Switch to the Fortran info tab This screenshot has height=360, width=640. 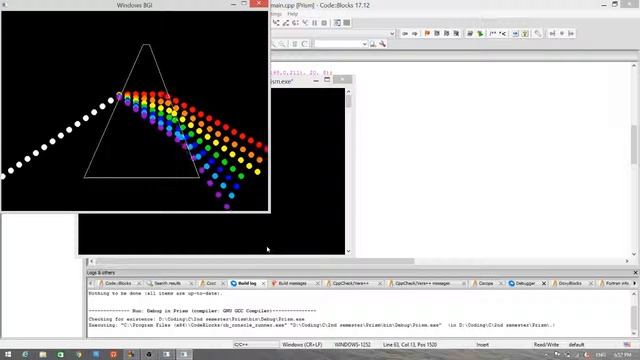pos(617,283)
